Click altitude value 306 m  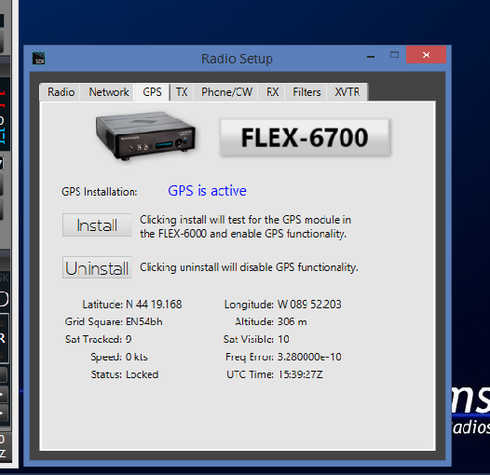pyautogui.click(x=292, y=322)
